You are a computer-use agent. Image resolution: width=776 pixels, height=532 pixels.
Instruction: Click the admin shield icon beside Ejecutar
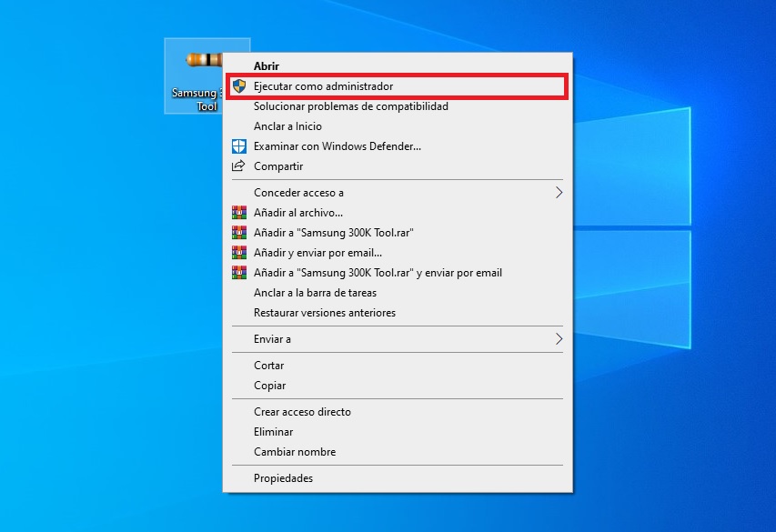pos(239,86)
